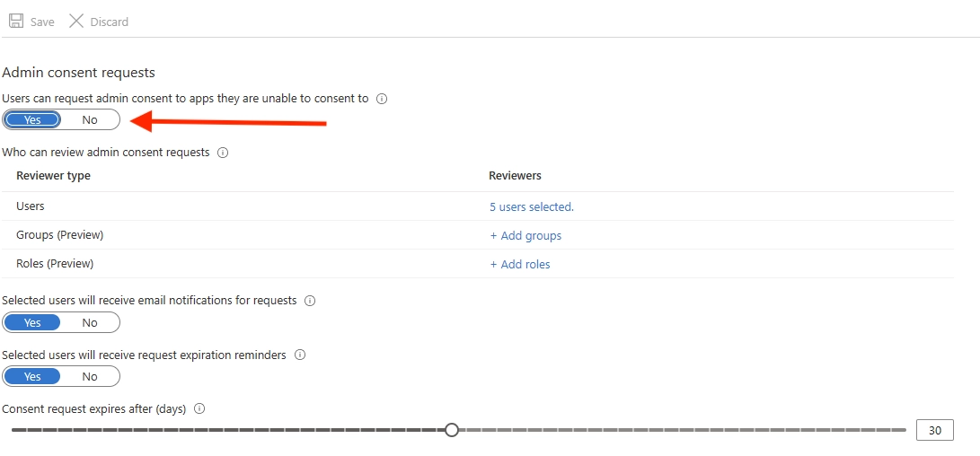This screenshot has width=980, height=456.
Task: Select Yes for users requesting admin consent
Action: [32, 120]
